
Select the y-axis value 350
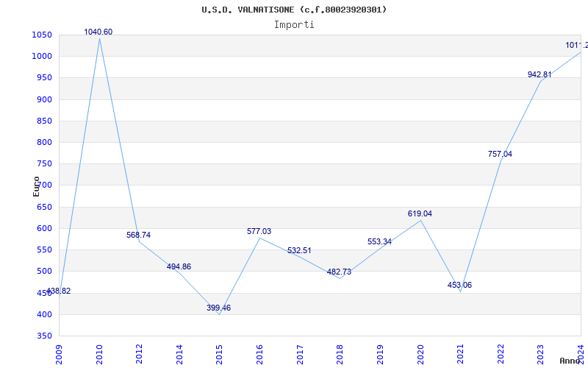tap(44, 336)
